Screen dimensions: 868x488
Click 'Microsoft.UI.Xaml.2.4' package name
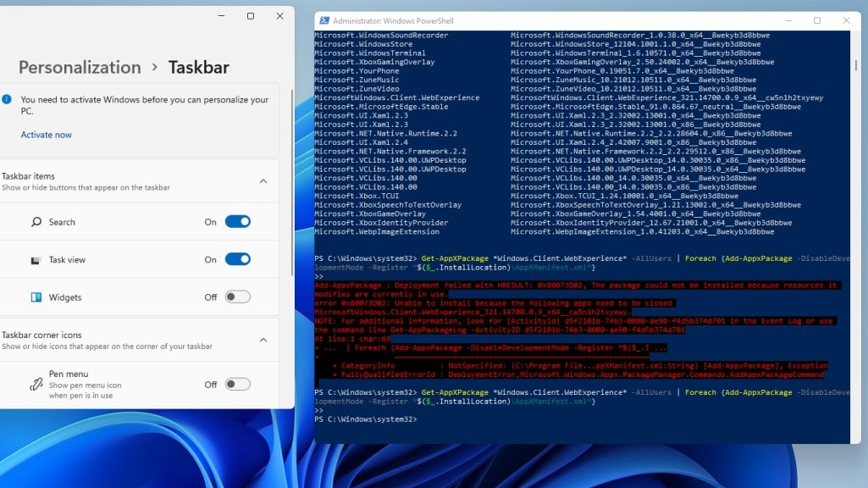(x=362, y=142)
